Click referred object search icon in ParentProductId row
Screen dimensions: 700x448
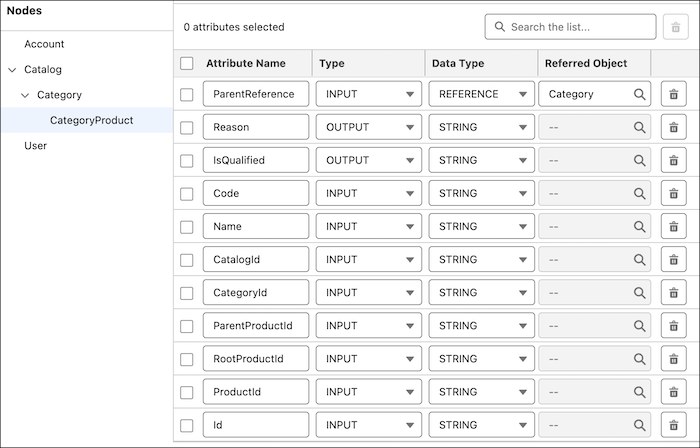tap(639, 325)
